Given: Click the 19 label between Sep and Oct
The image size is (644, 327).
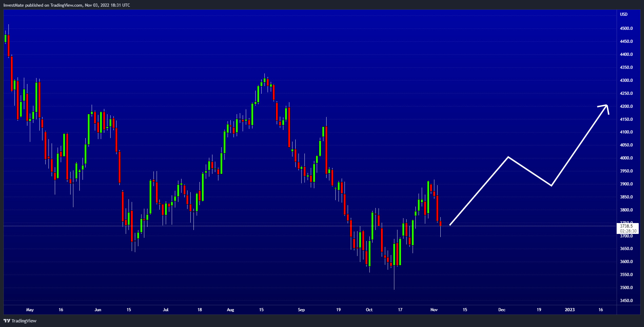Looking at the screenshot, I should 339,310.
